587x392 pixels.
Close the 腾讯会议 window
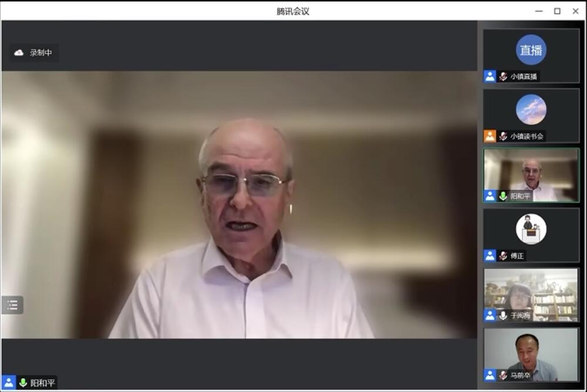click(x=576, y=11)
